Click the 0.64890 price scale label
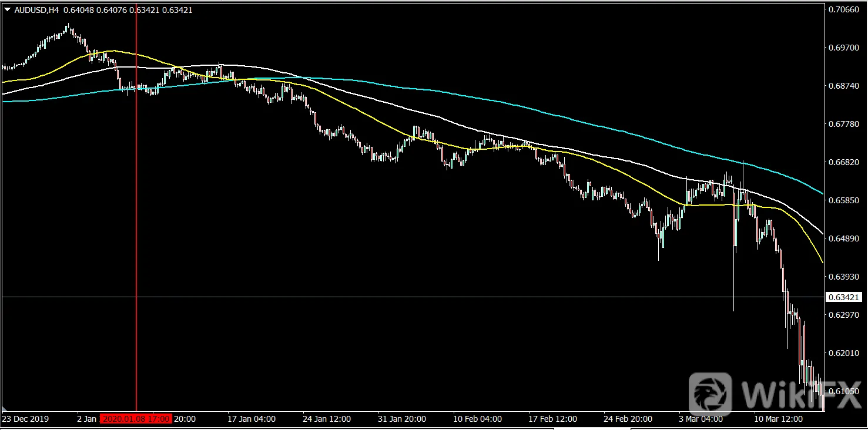The image size is (868, 430). 843,238
